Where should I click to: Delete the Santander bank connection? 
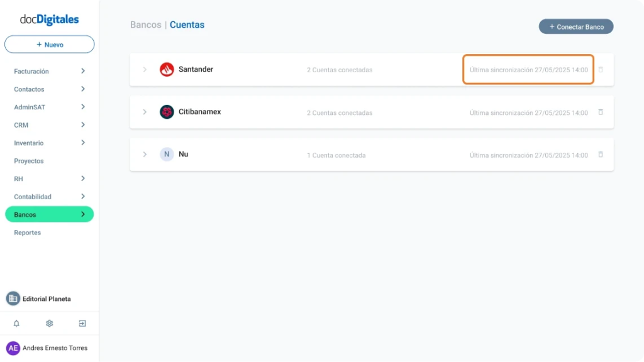click(601, 70)
